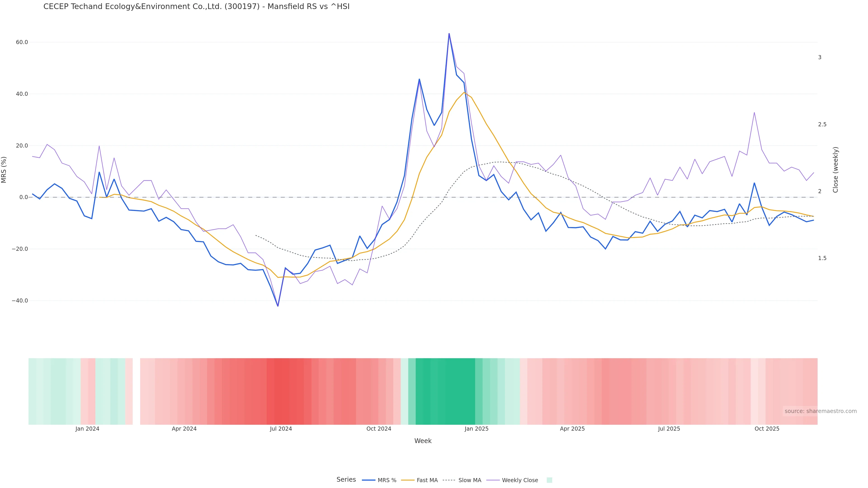Click the pale green legend swatch

pyautogui.click(x=549, y=480)
